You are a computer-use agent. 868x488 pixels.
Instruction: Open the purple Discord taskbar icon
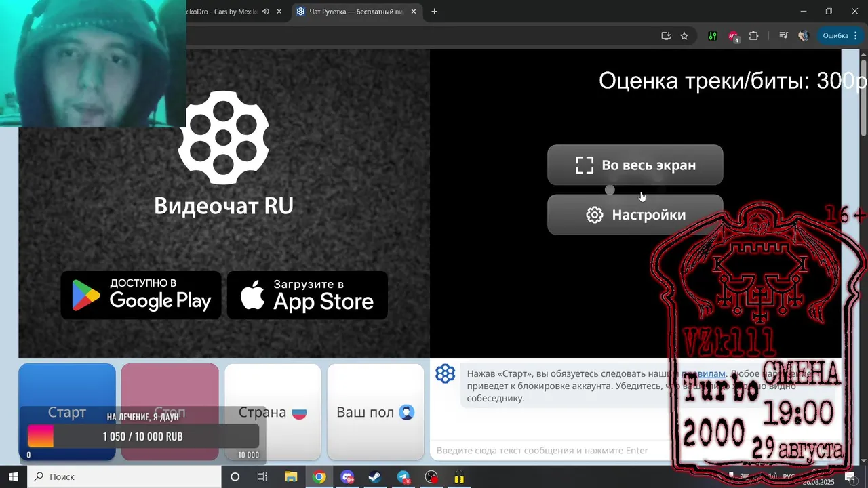(x=347, y=477)
